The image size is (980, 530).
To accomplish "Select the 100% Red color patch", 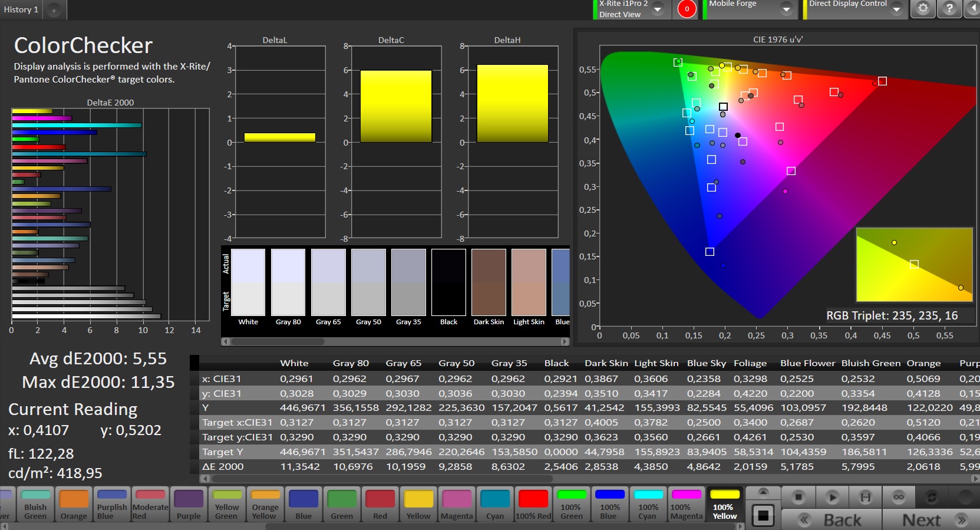I will [533, 505].
